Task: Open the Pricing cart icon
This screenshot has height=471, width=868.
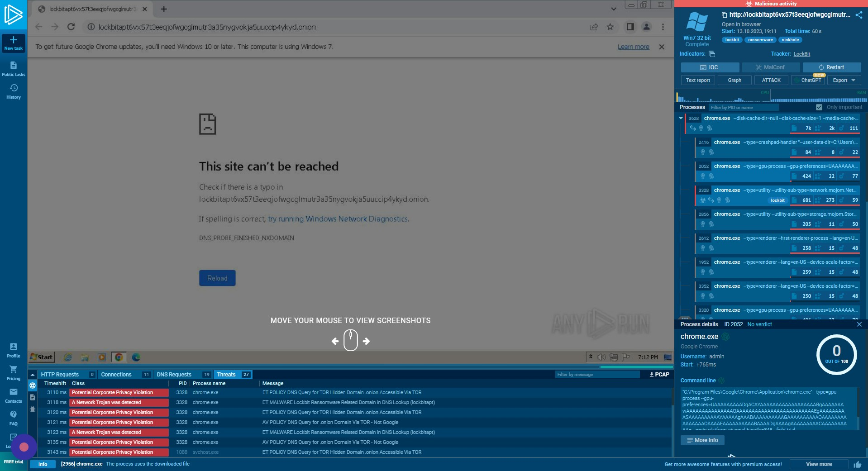Action: coord(13,373)
